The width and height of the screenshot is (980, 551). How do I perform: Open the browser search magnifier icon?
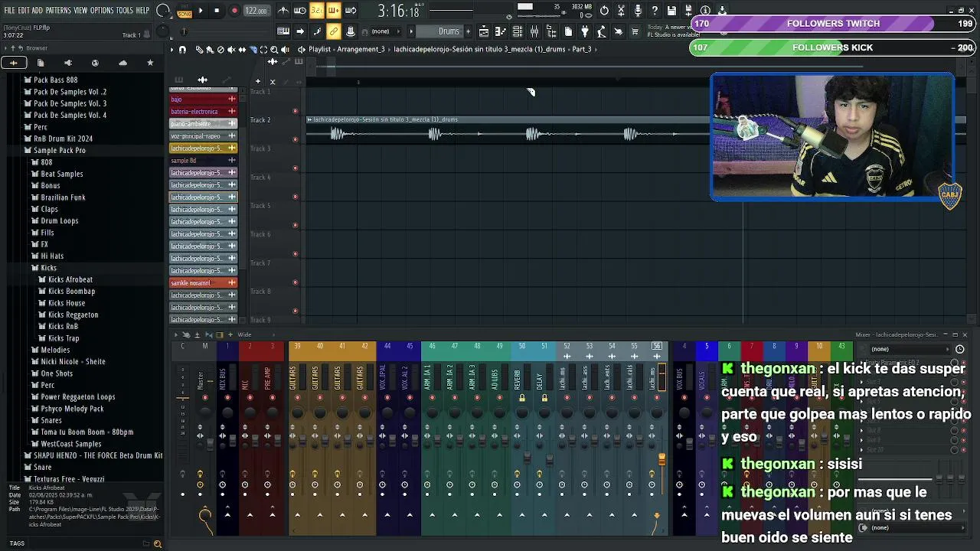pyautogui.click(x=158, y=543)
